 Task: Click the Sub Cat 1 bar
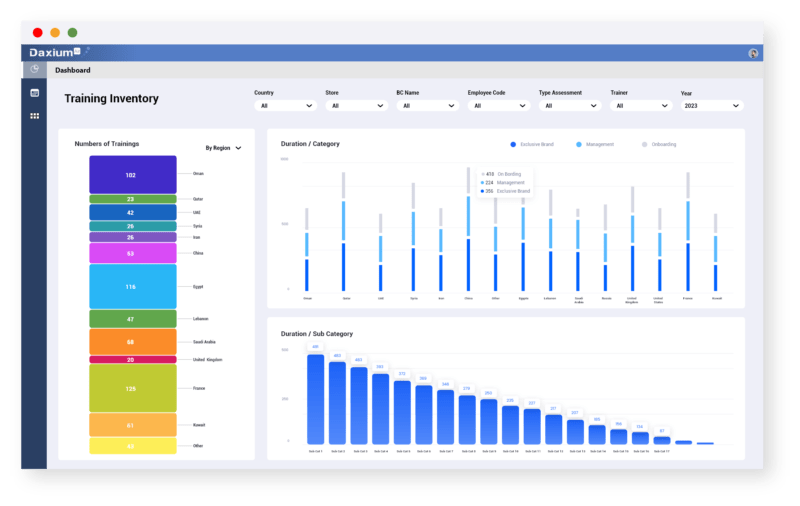tap(315, 399)
